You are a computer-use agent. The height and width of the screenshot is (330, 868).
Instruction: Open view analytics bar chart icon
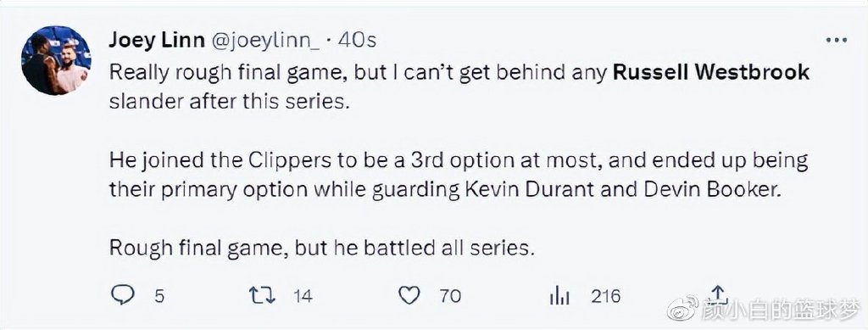point(559,297)
